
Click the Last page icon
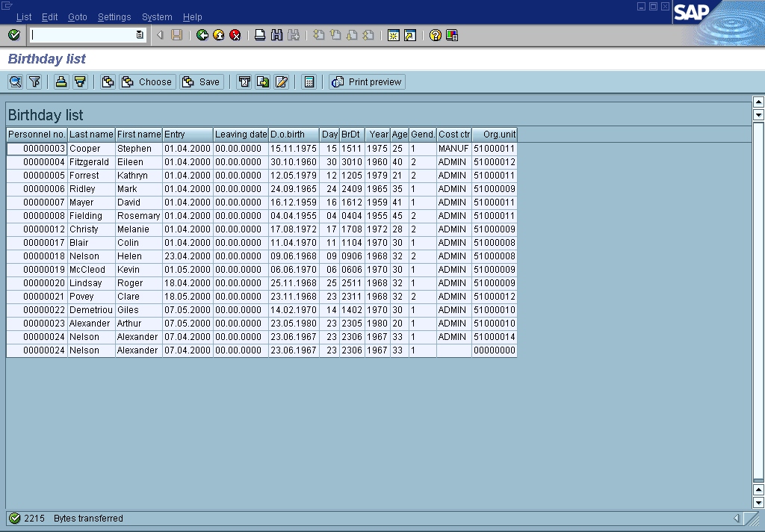click(368, 35)
